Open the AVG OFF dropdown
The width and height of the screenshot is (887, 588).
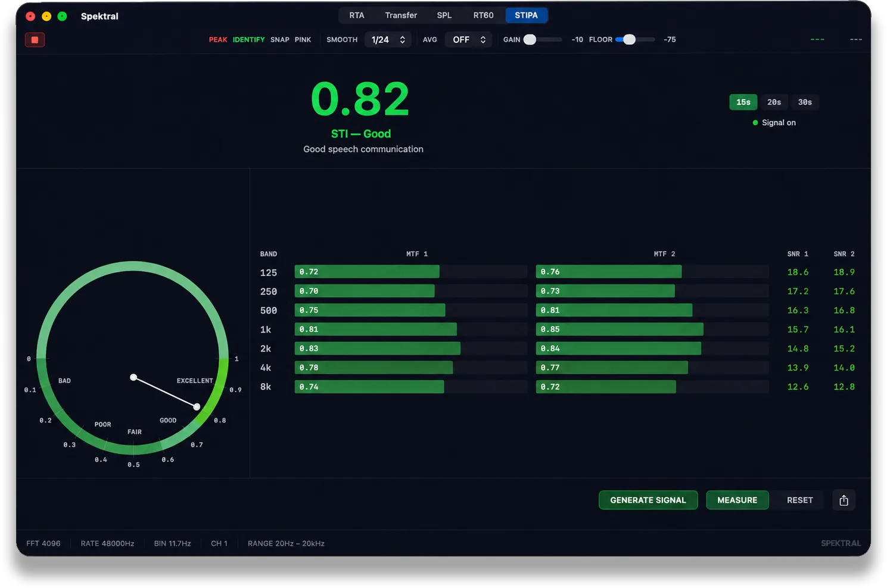(x=469, y=40)
